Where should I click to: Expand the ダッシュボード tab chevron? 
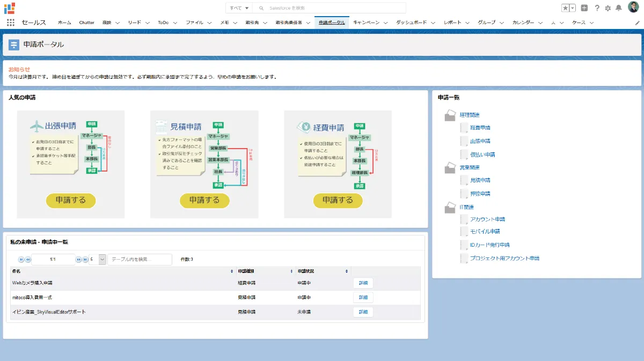(434, 23)
